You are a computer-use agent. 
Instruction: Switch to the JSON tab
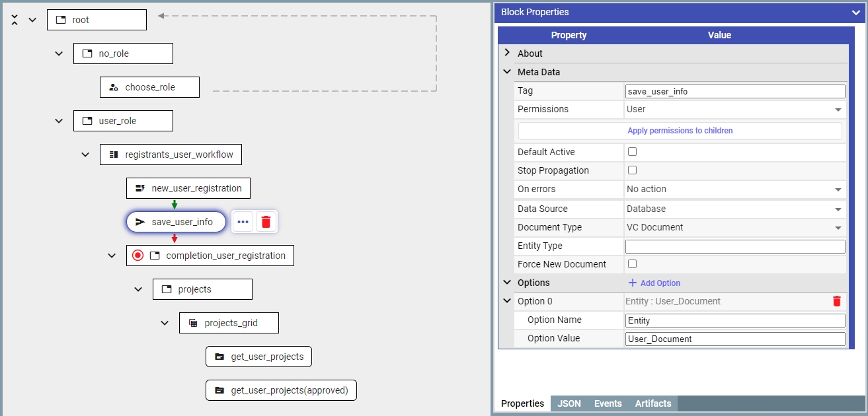point(569,403)
